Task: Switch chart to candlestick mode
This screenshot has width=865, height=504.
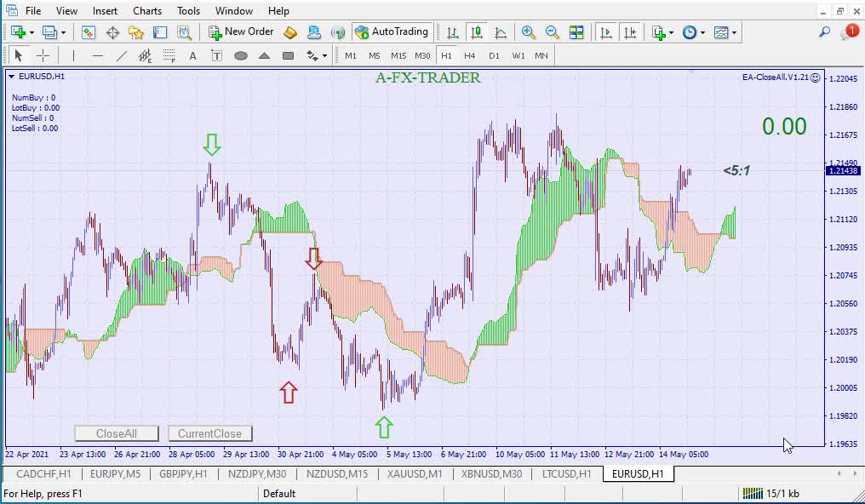Action: click(x=477, y=32)
